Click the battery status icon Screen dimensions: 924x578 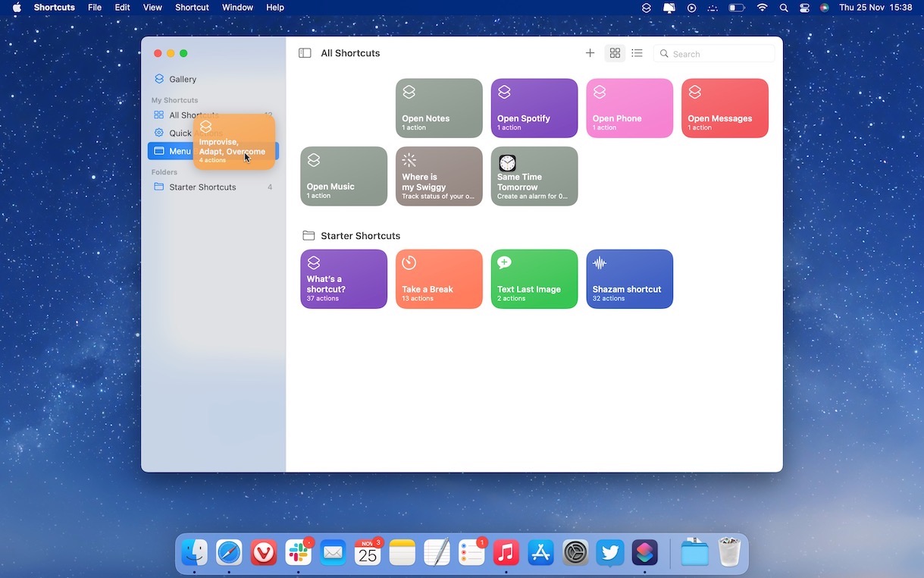click(737, 8)
